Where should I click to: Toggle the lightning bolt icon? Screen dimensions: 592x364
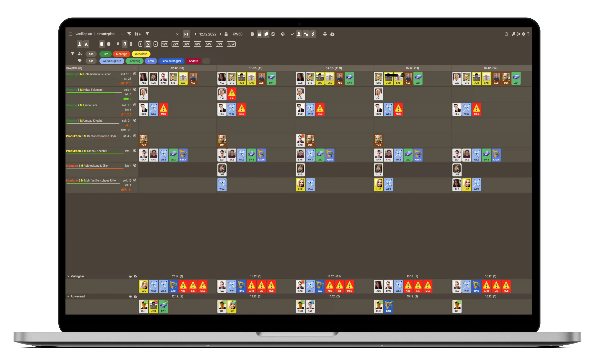click(313, 34)
